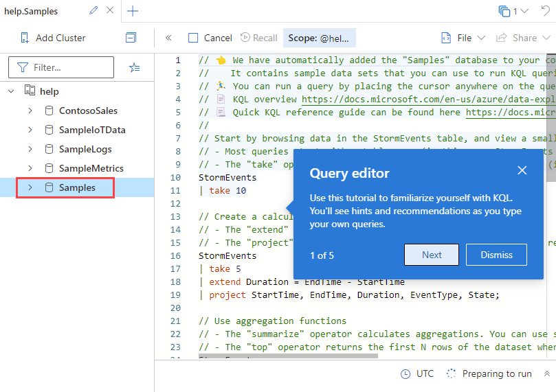
Task: Click the StormEvents text on line 16
Action: (227, 255)
